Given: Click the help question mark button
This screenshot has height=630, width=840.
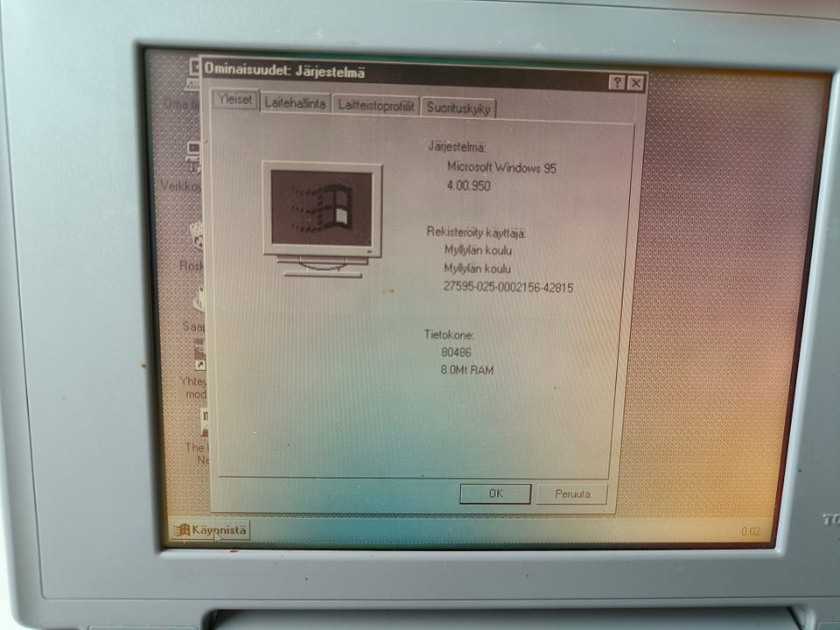Looking at the screenshot, I should click(617, 82).
